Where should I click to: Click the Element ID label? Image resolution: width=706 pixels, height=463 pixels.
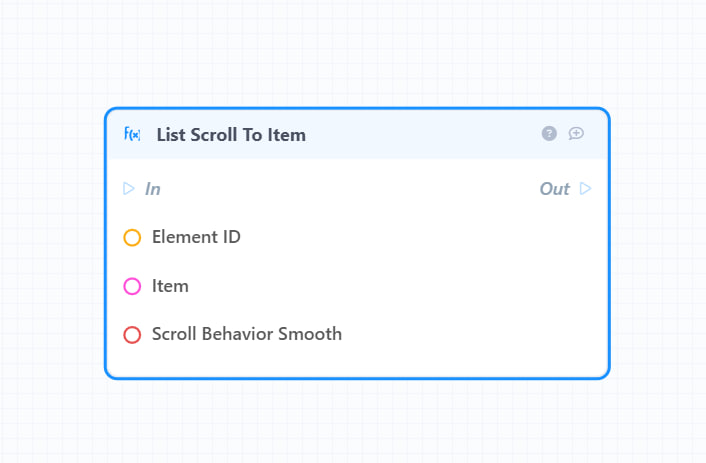pos(196,237)
